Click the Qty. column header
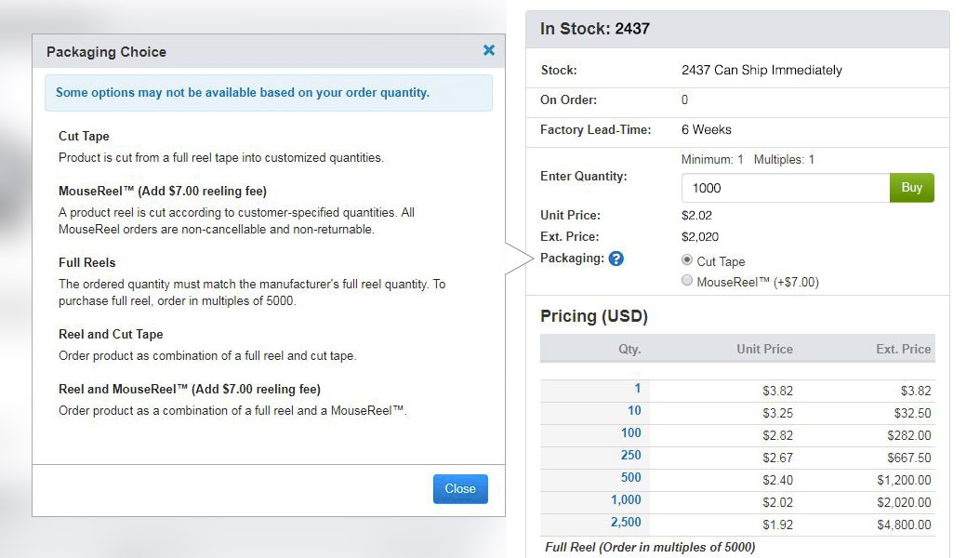 [x=629, y=349]
